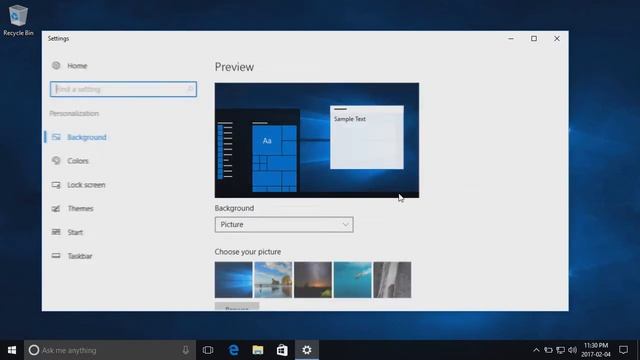Select the Background picture icon in sidebar
Screen dimensions: 640x360
[x=56, y=137]
